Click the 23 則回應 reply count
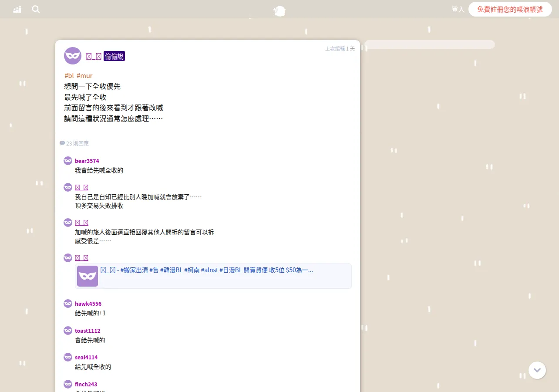This screenshot has width=559, height=392. click(x=77, y=143)
